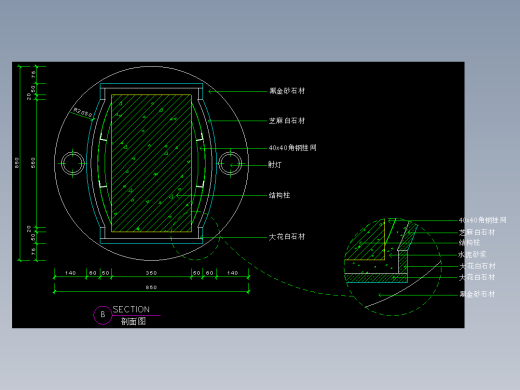Click the 射灯 spotlight label
The width and height of the screenshot is (520, 390).
tap(275, 164)
